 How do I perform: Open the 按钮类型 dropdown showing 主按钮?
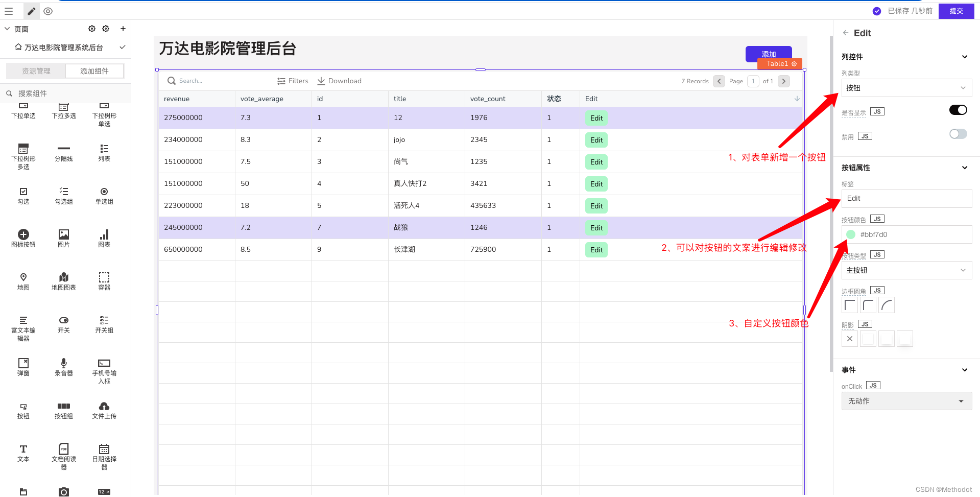click(906, 270)
